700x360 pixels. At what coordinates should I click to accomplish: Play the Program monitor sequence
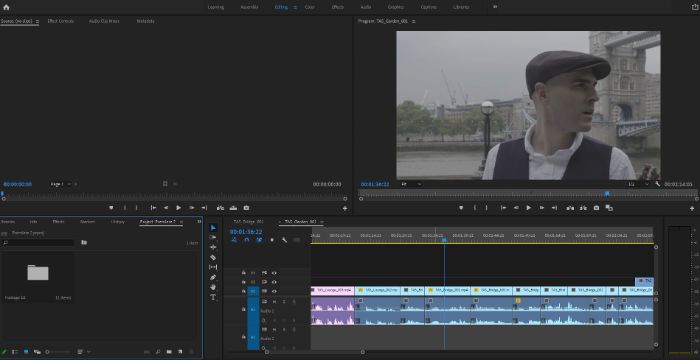tap(529, 208)
